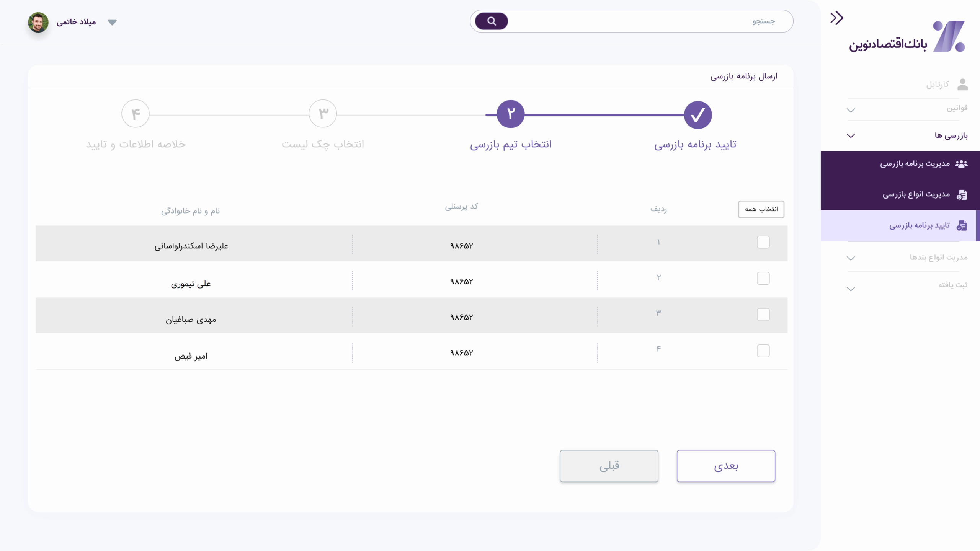Check the box for علیرضا اسکندرلواسانی row
The height and width of the screenshot is (551, 980).
point(763,242)
